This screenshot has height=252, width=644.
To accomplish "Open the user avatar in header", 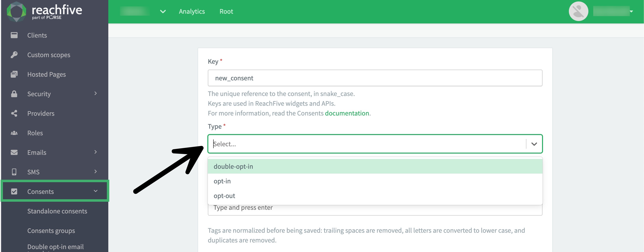I will (578, 11).
